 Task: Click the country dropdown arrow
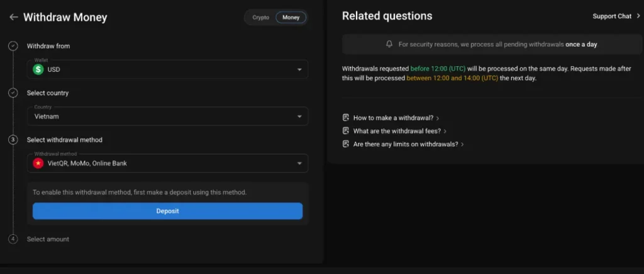299,117
